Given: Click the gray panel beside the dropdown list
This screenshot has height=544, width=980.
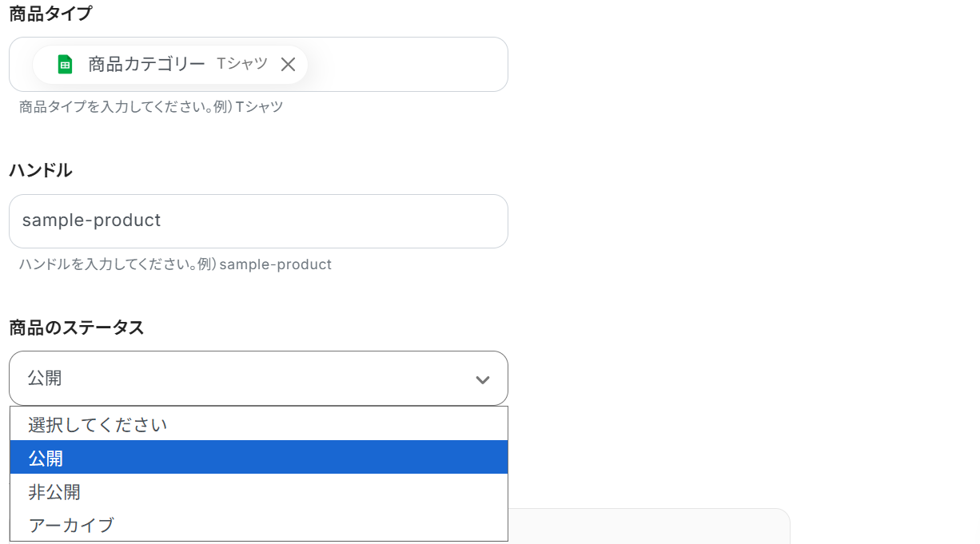Looking at the screenshot, I should [647, 526].
